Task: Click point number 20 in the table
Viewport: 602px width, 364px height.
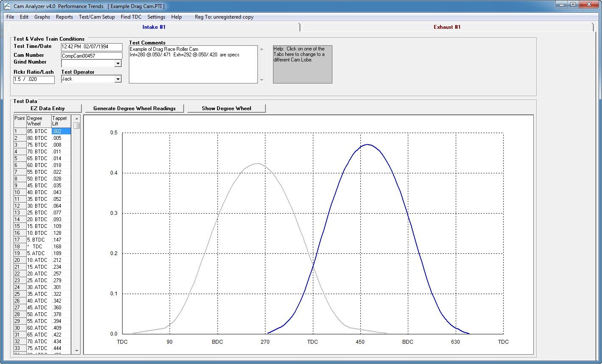Action: pyautogui.click(x=20, y=260)
